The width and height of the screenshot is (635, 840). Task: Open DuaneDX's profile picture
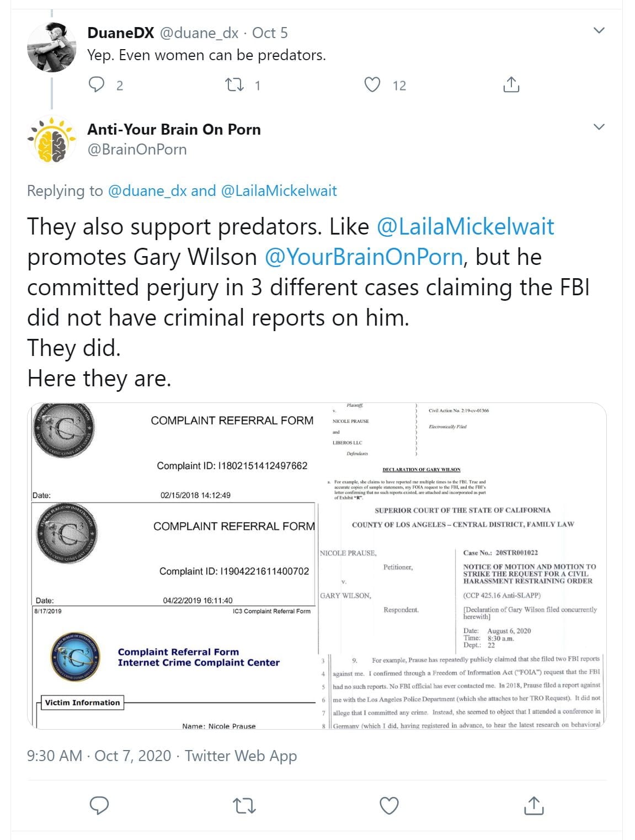(x=51, y=47)
